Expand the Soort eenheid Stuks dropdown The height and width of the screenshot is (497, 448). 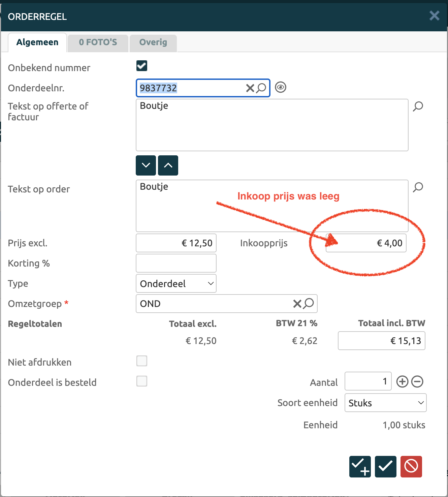385,403
